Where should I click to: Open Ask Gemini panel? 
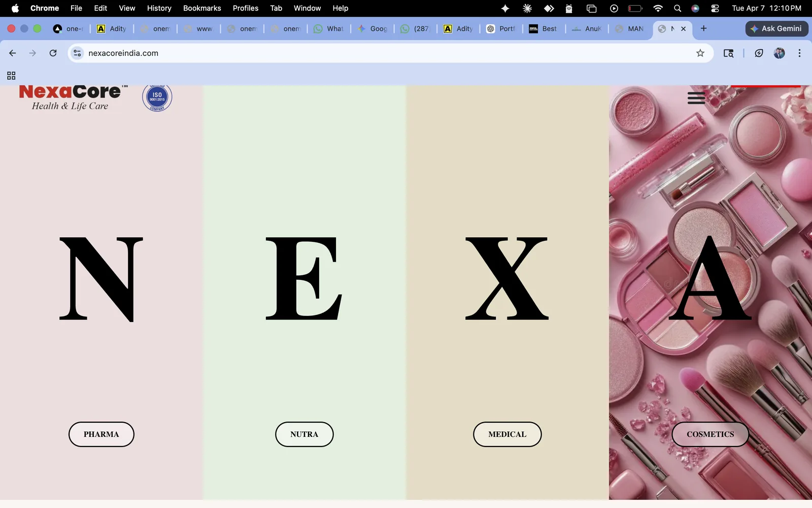776,29
